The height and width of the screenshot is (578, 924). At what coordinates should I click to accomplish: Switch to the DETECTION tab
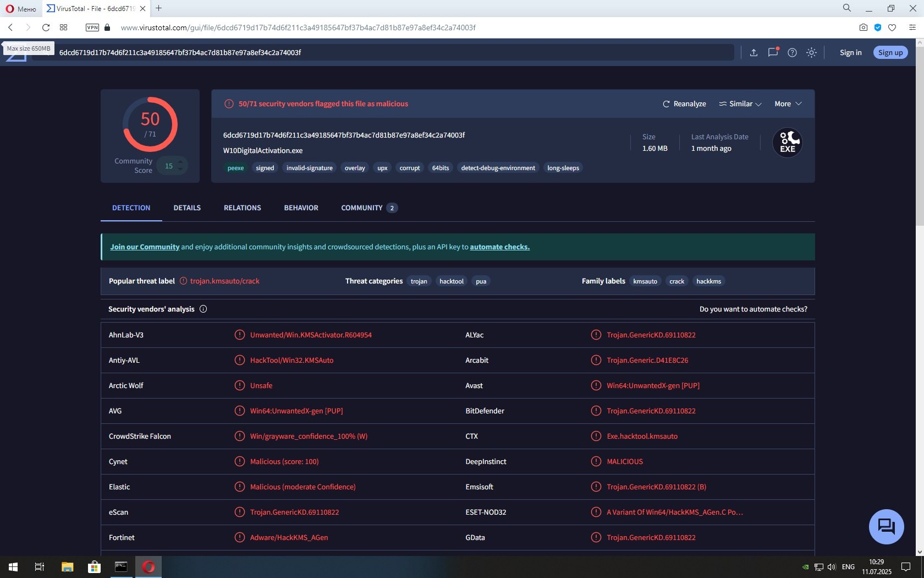tap(131, 208)
